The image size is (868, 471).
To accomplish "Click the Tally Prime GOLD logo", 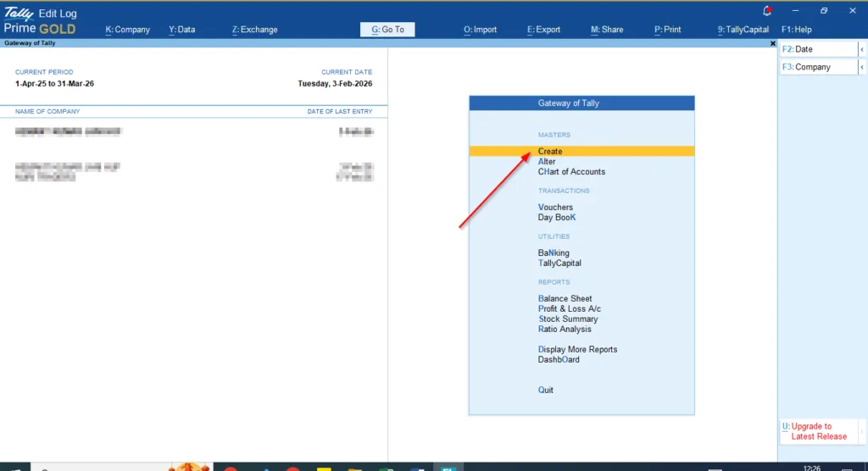I will coord(39,21).
